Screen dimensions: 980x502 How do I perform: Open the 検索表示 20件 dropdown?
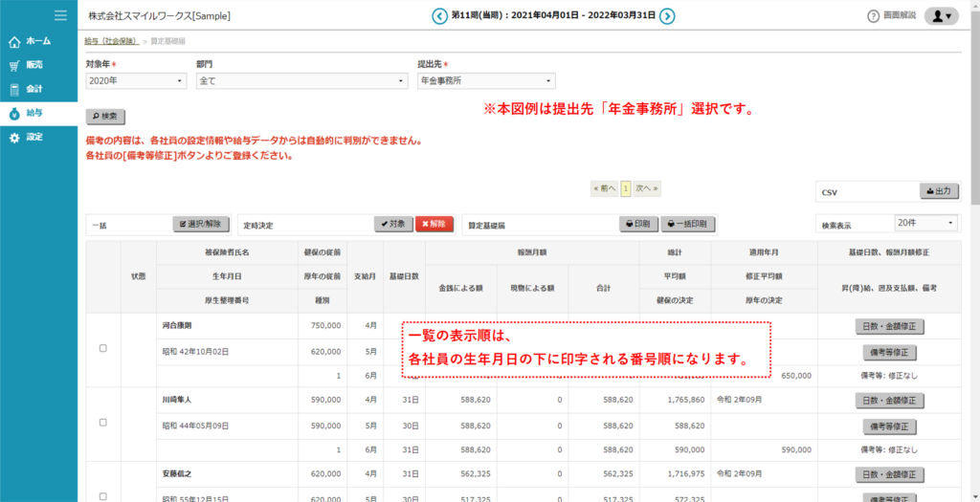coord(925,222)
